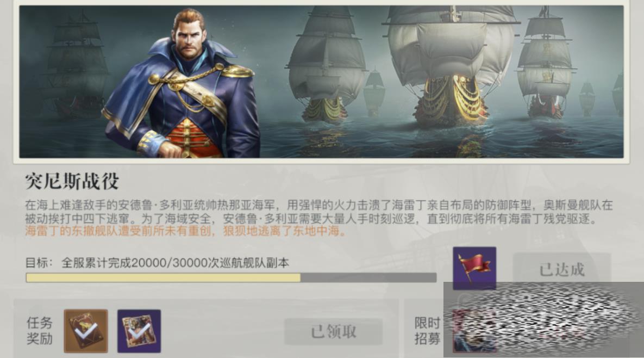Click the blurred mosaic area at the bottom right
644x358 pixels.
[543, 319]
